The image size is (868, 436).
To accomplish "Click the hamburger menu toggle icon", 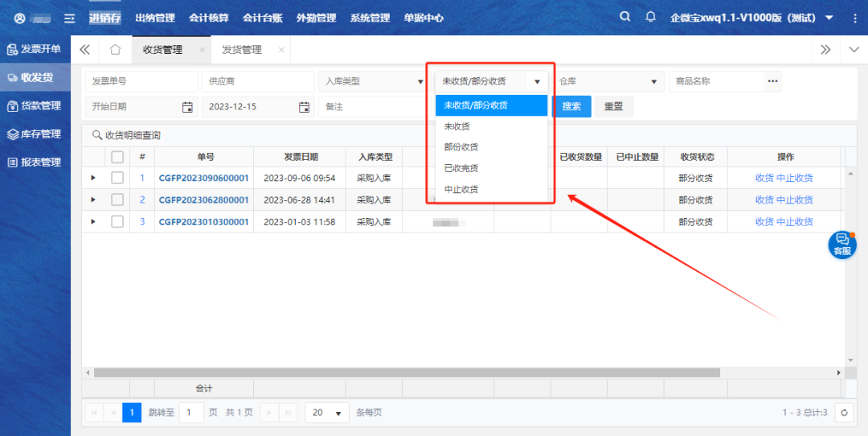I will 70,18.
